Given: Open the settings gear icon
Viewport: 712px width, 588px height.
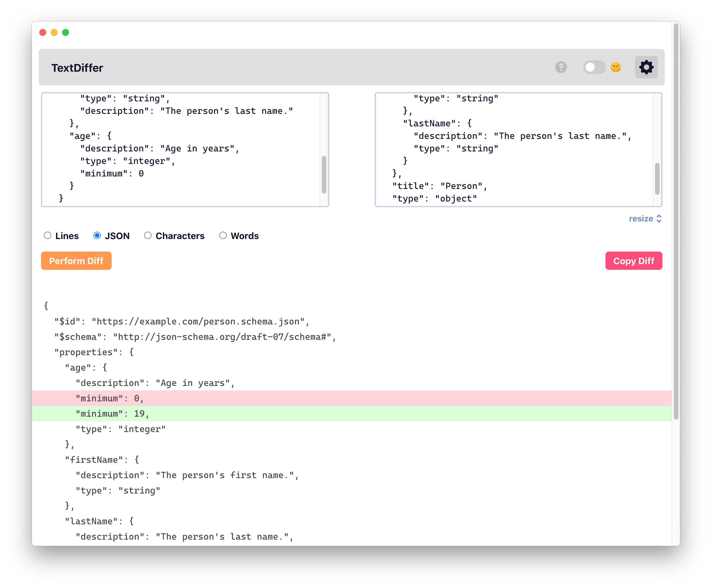Looking at the screenshot, I should coord(646,67).
